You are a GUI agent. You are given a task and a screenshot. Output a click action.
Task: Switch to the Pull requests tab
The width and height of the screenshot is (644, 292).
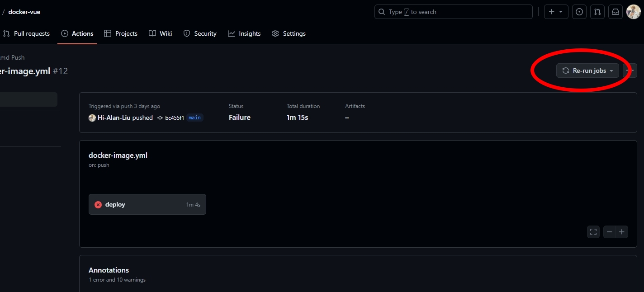pyautogui.click(x=26, y=33)
